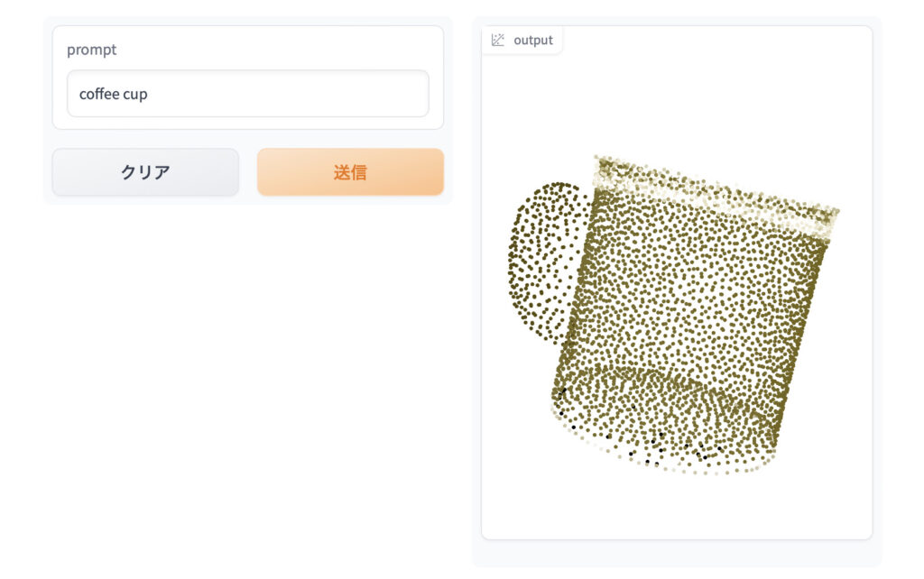Click the クリア clear button
Screen dimensions: 924x579
[145, 172]
